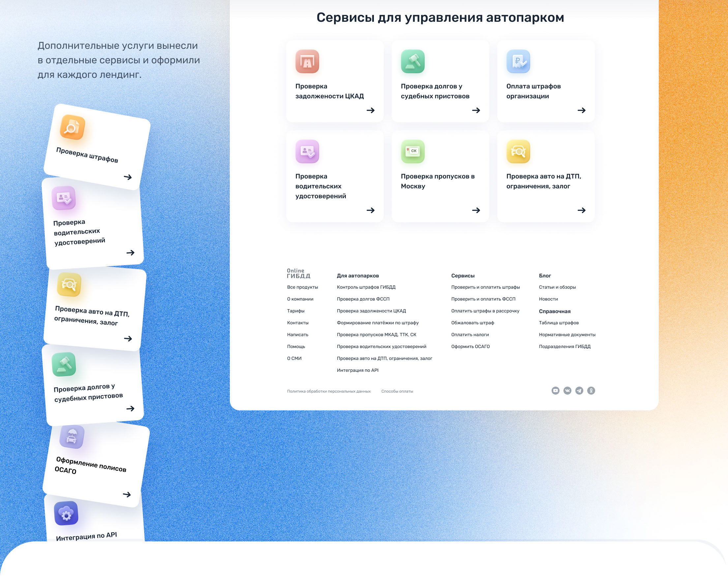Click the arrow on the Проверка пропусков в Москву card

pos(476,210)
